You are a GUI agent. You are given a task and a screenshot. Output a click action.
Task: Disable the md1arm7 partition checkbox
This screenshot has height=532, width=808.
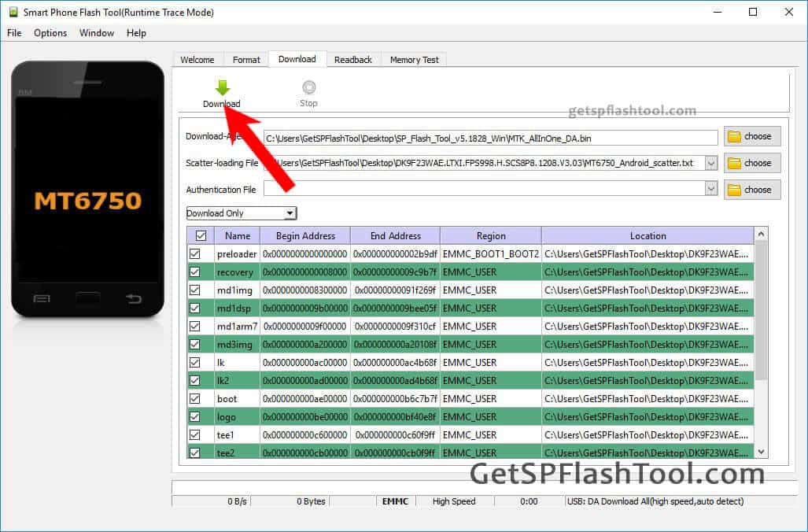(195, 326)
